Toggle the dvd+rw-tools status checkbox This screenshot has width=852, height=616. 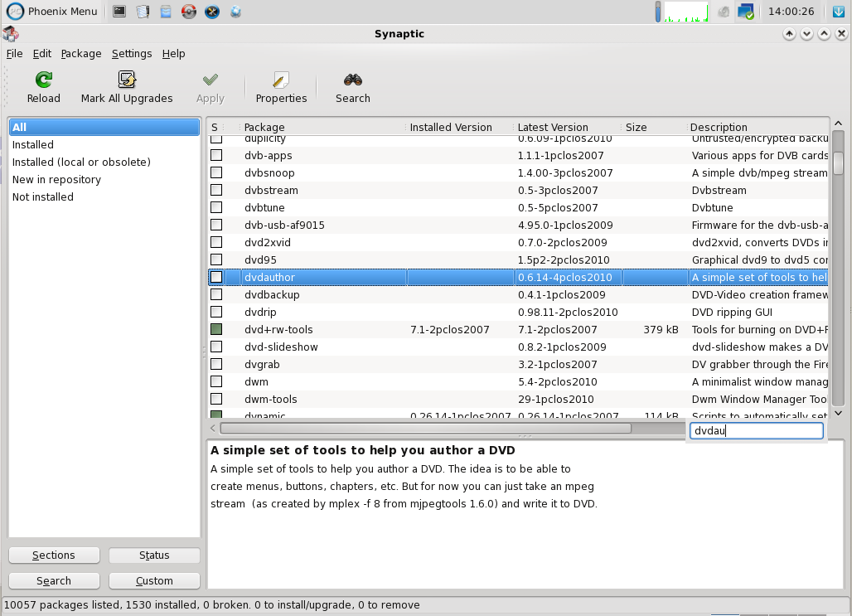(x=216, y=329)
